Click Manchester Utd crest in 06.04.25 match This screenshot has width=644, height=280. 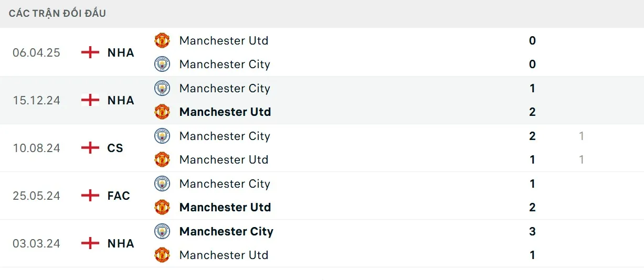162,40
